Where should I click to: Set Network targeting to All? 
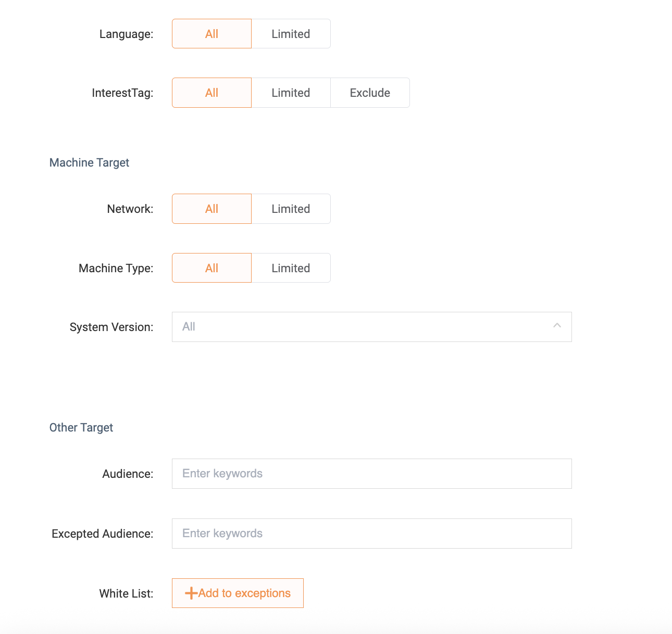211,209
